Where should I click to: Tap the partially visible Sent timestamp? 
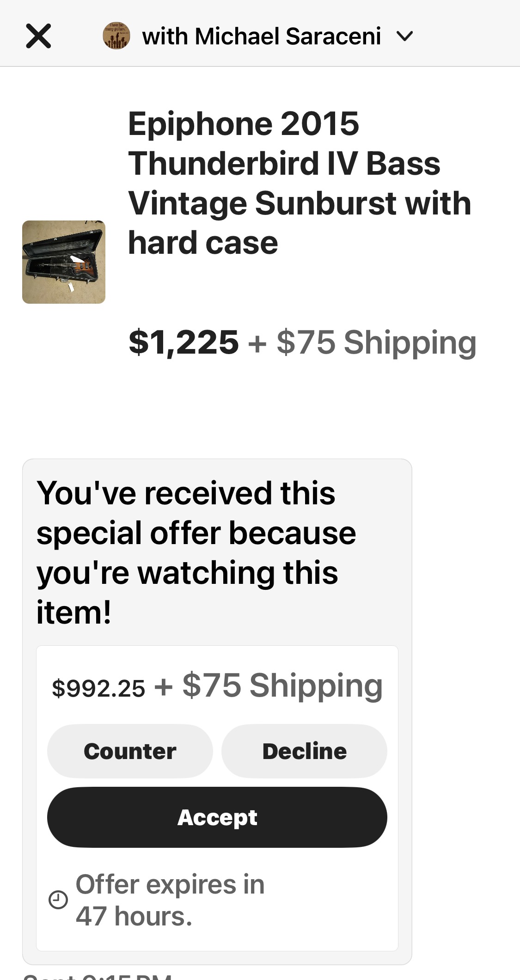[97, 976]
